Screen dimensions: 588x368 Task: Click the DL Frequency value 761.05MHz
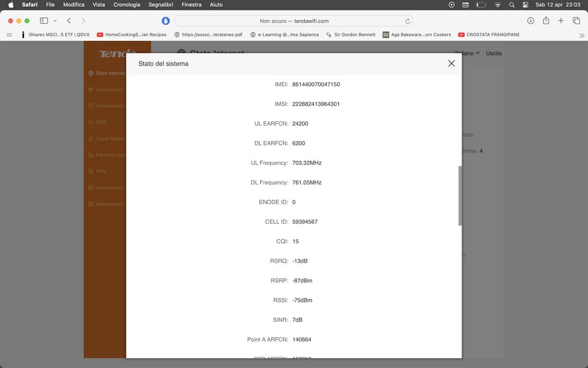pos(307,182)
